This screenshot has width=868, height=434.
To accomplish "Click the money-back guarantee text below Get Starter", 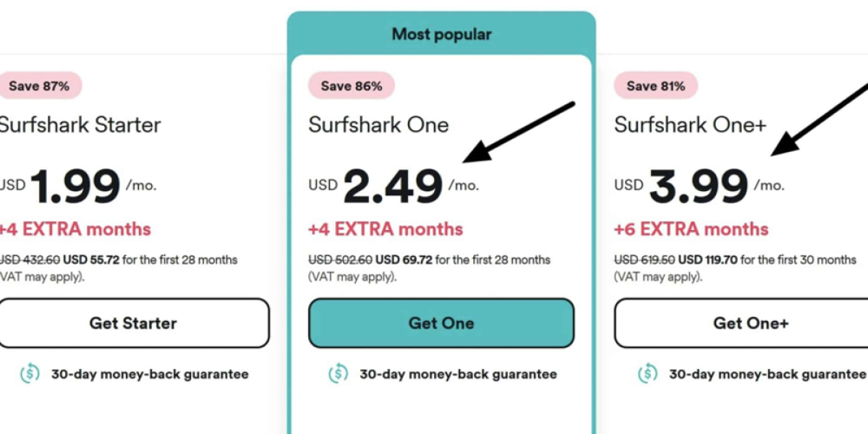I will 150,374.
